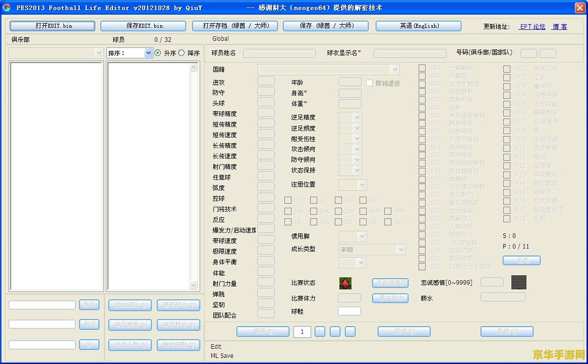Check the LWF position box

tap(288, 200)
